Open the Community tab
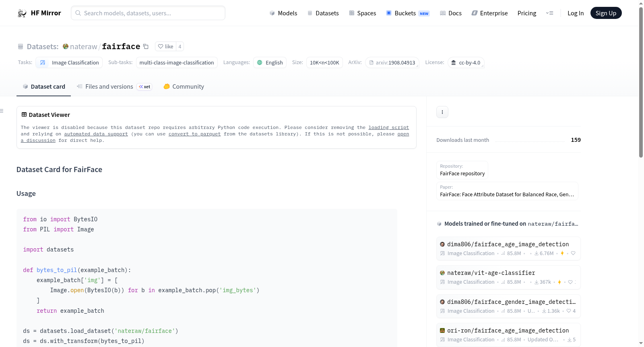This screenshot has width=644, height=347. coord(184,87)
